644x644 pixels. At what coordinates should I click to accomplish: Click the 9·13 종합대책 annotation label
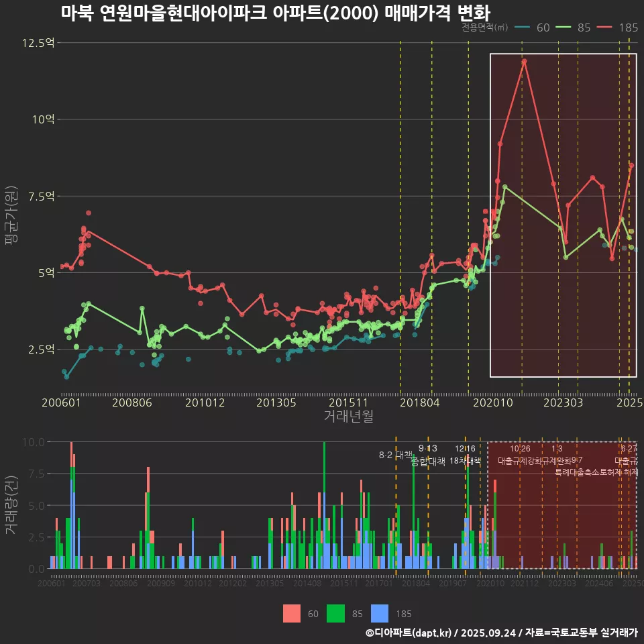pos(428,455)
